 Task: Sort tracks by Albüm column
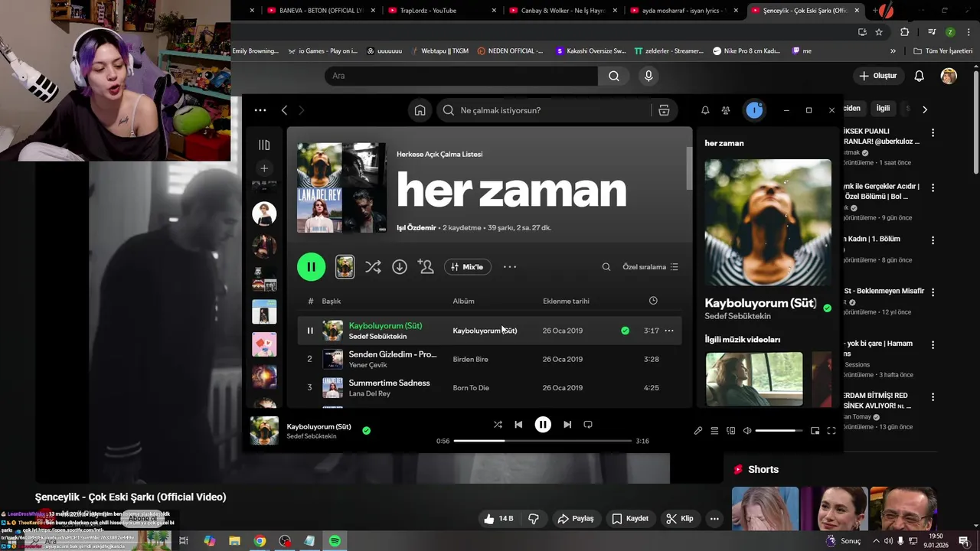(463, 301)
